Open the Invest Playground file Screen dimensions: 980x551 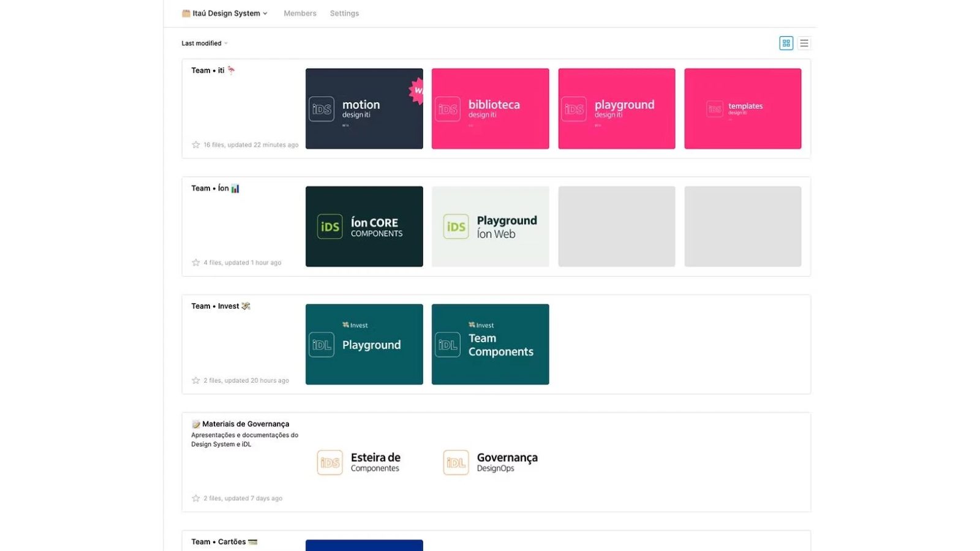tap(364, 344)
